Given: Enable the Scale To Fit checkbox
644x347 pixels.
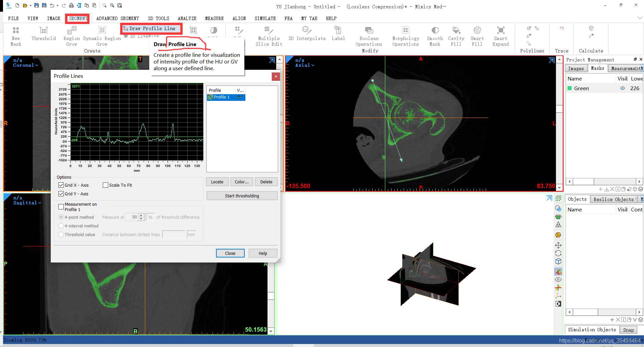Looking at the screenshot, I should click(105, 185).
